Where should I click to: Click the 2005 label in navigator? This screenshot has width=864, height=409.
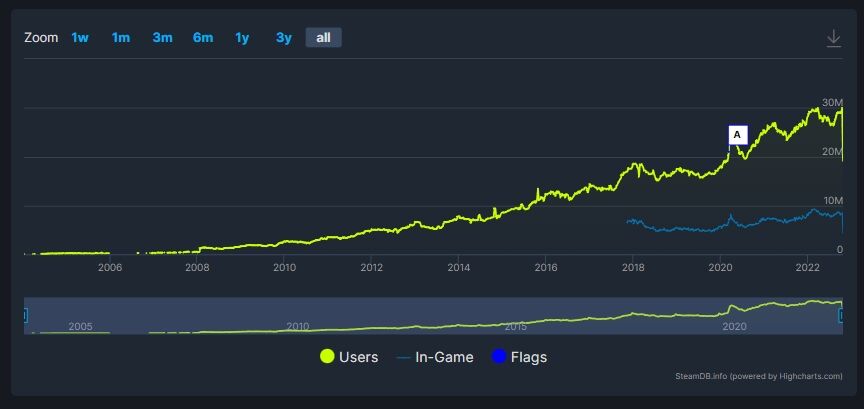coord(80,326)
